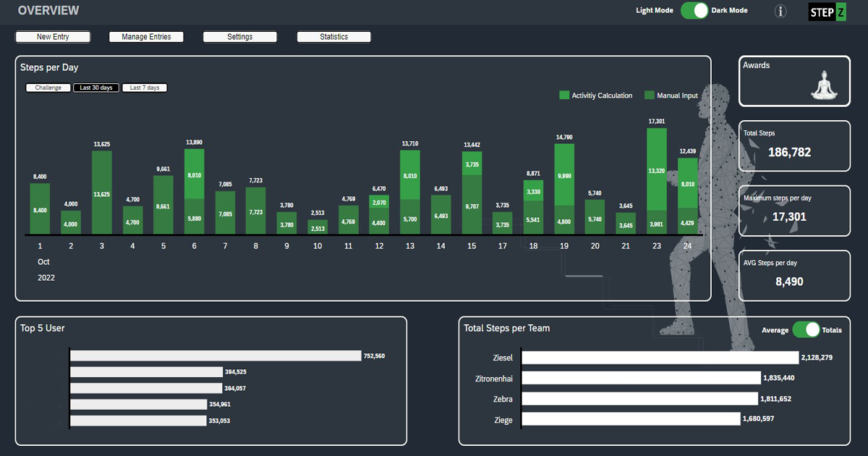Screen dimensions: 868x456
Task: Click the day 23 bar totaling 17,301
Action: click(x=657, y=181)
